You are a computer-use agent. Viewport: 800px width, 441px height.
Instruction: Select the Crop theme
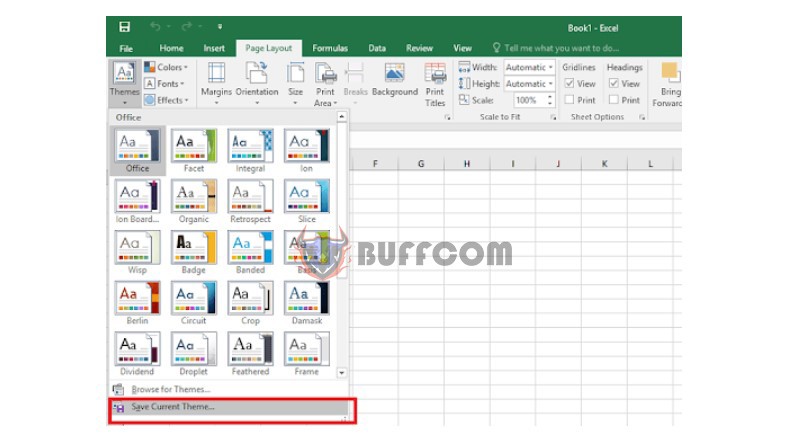[250, 303]
